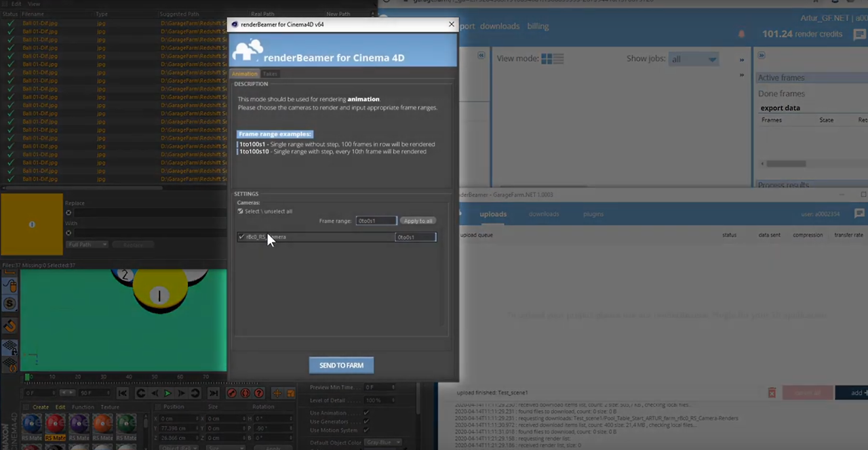Step to next frame button
The image size is (868, 450).
181,393
